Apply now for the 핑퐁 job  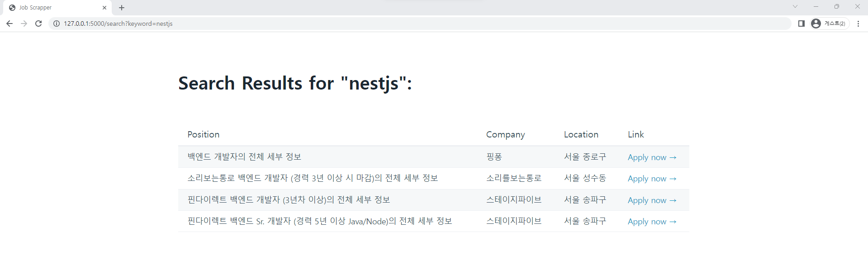(652, 157)
